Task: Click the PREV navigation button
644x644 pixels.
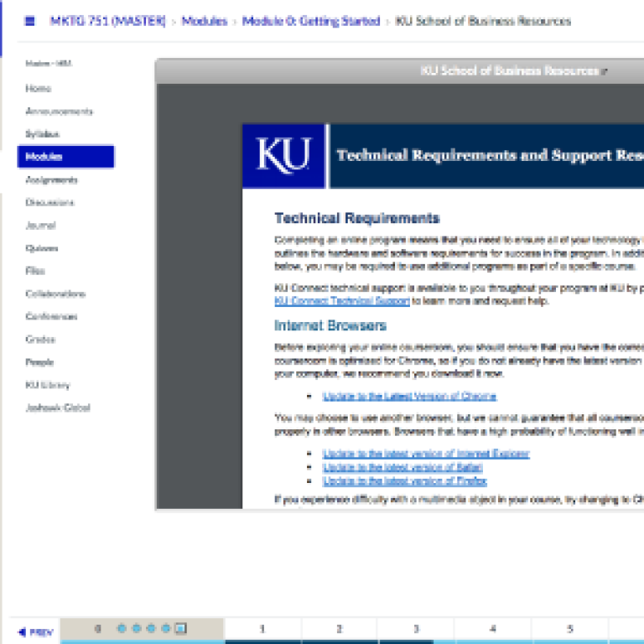Action: (36, 631)
